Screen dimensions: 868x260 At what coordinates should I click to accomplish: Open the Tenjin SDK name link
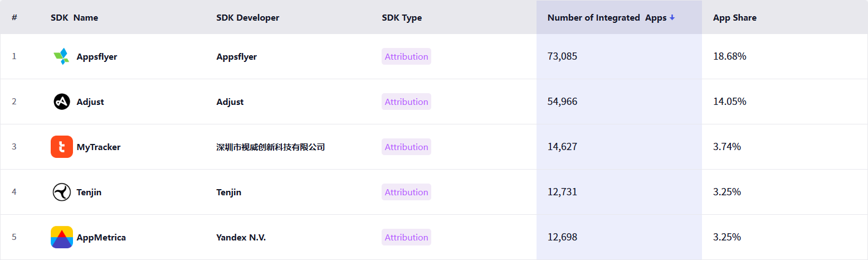89,192
